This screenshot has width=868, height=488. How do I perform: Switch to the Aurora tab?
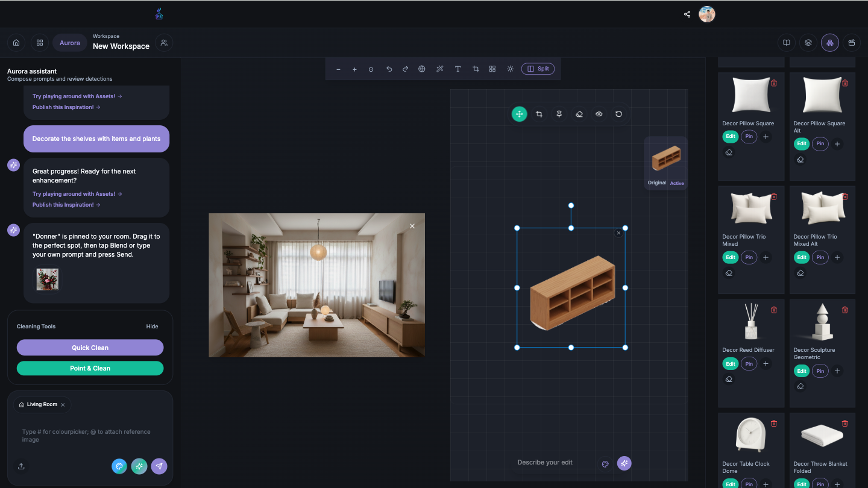pyautogui.click(x=69, y=43)
